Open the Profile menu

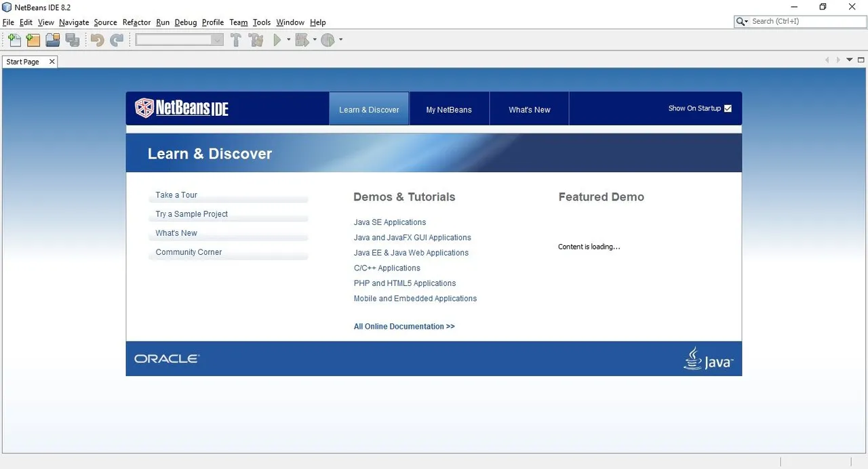pos(213,22)
